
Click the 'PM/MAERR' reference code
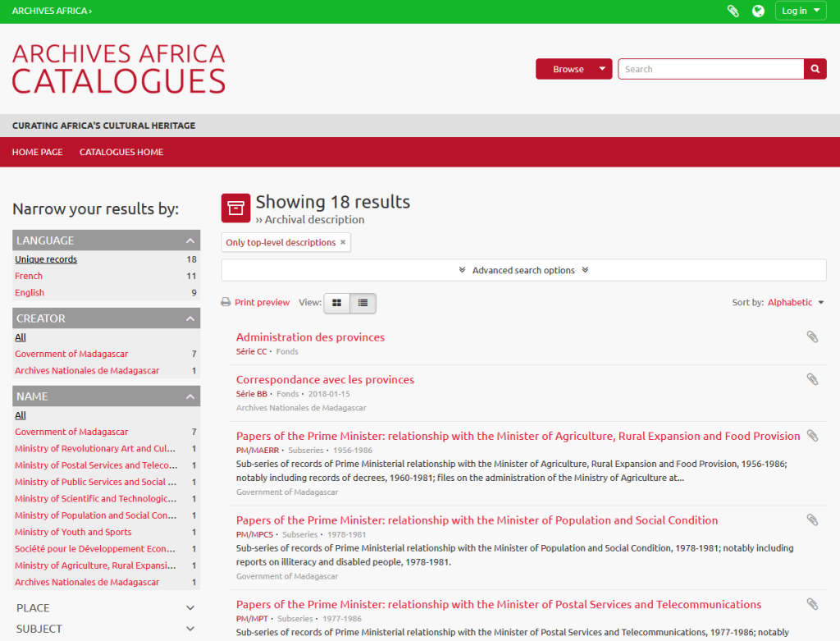(258, 451)
